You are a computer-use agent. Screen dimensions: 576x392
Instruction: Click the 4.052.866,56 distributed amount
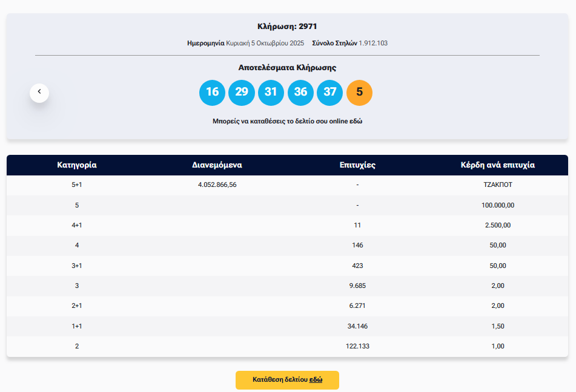click(x=217, y=185)
